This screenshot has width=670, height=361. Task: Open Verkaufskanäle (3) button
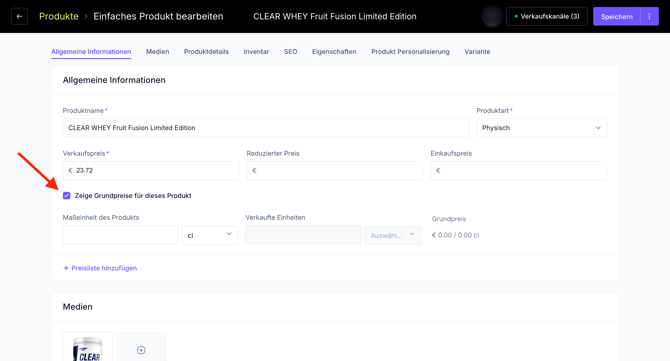(547, 17)
